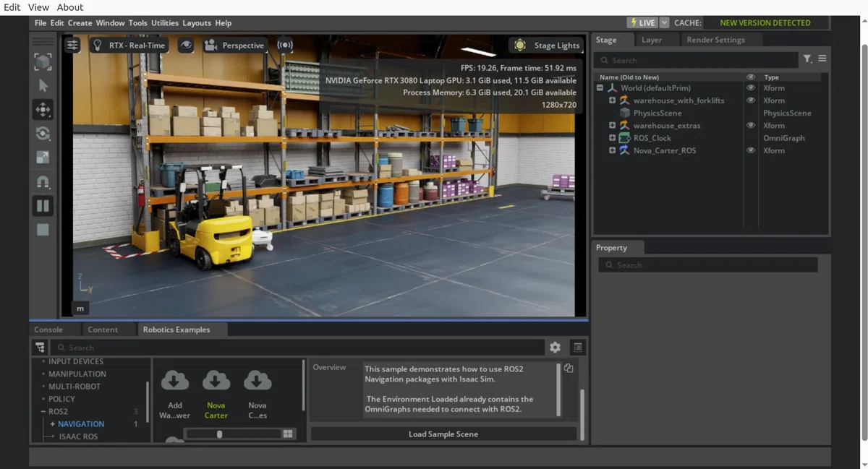Switch to the Render Settings tab
This screenshot has height=469, width=868.
[x=715, y=40]
